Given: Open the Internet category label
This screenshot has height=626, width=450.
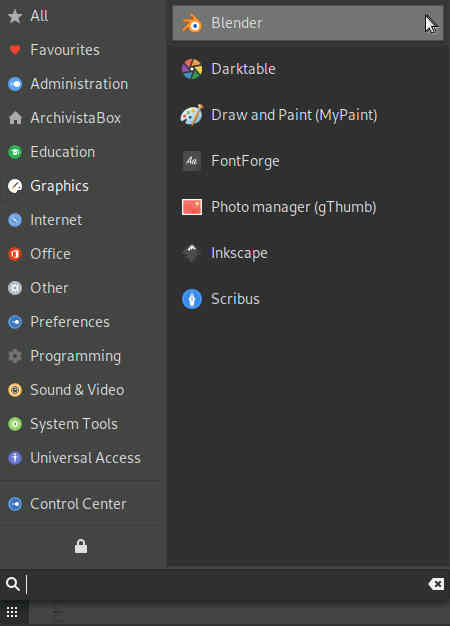Looking at the screenshot, I should pyautogui.click(x=56, y=220).
